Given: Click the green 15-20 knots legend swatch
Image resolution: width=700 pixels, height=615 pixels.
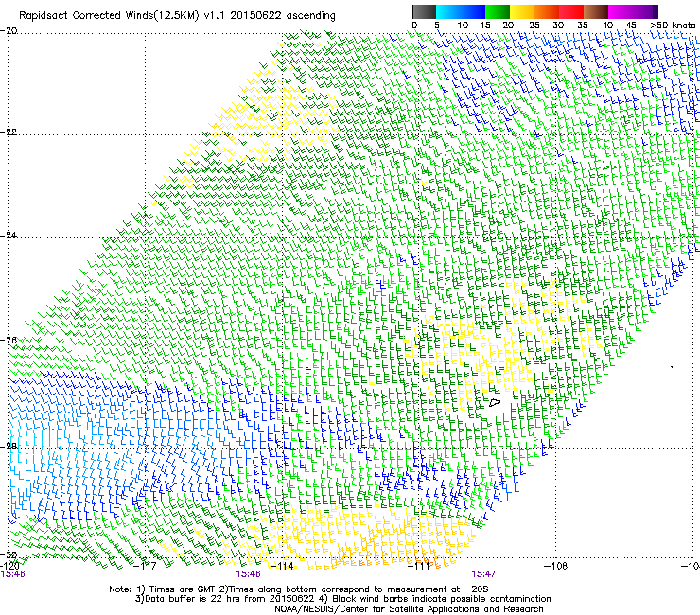Looking at the screenshot, I should 498,11.
